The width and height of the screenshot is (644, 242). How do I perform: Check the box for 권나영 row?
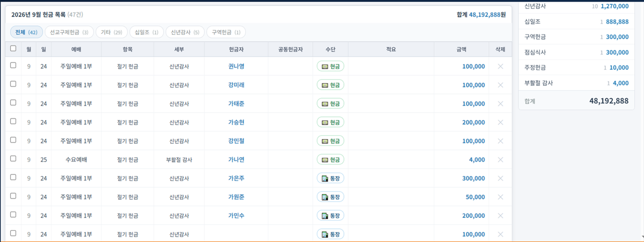pos(13,65)
